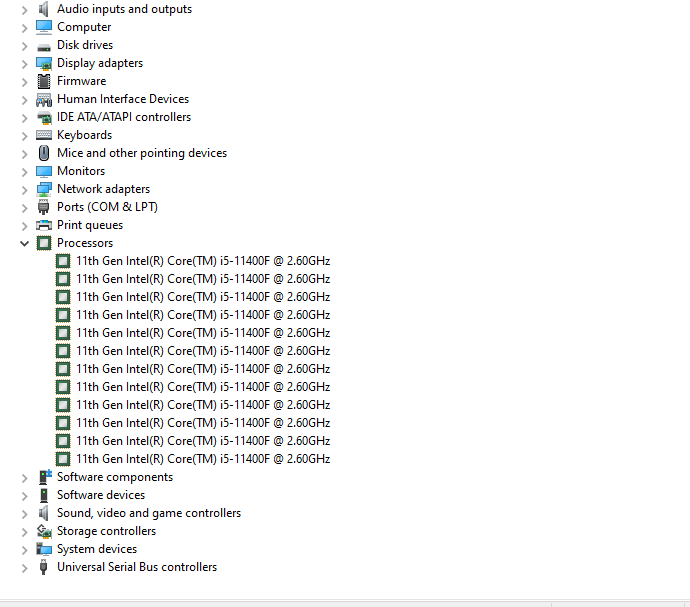Viewport: 690px width, 607px height.
Task: Click the Processors category icon
Action: point(44,243)
